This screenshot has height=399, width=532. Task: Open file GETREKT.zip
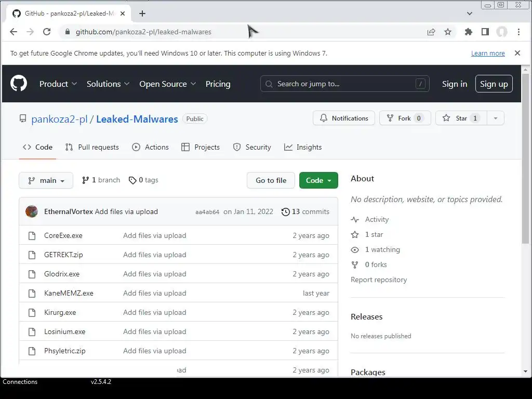pyautogui.click(x=63, y=255)
